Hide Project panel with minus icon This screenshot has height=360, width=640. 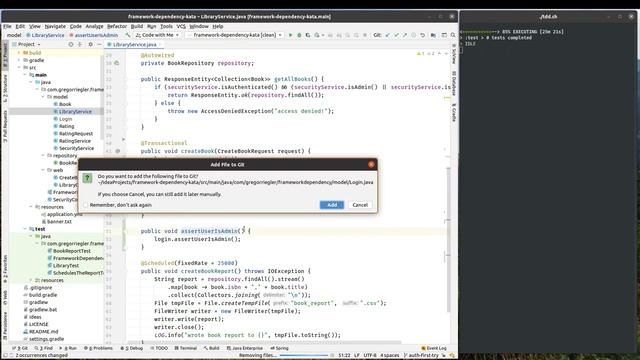[x=99, y=44]
